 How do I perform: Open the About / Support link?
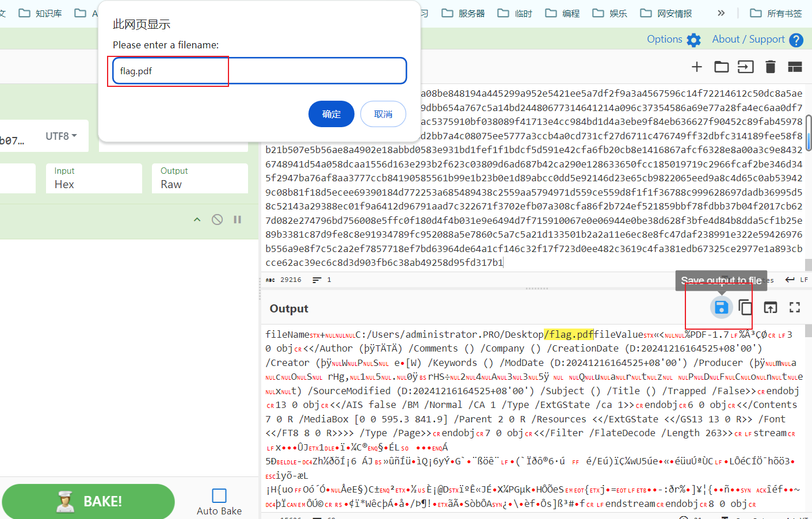point(748,39)
